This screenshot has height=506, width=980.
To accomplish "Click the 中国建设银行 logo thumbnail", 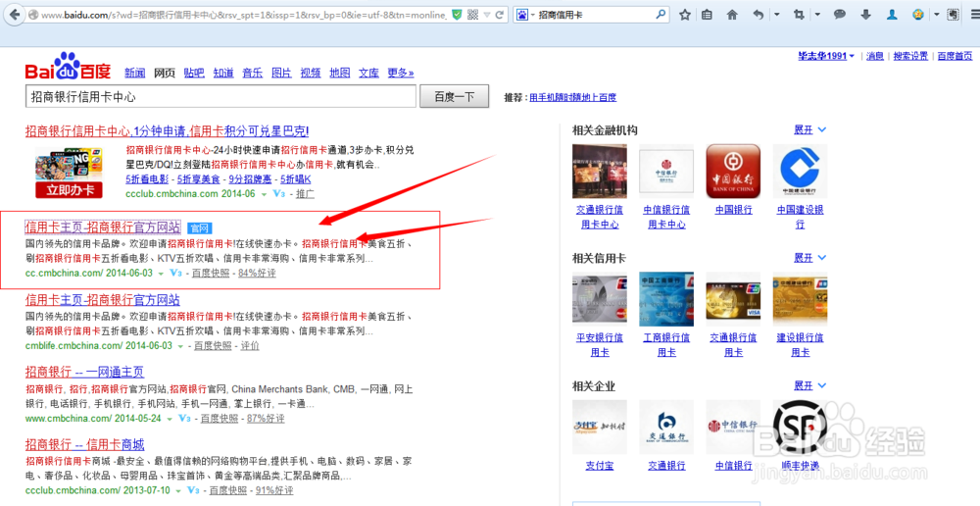I will [x=800, y=171].
